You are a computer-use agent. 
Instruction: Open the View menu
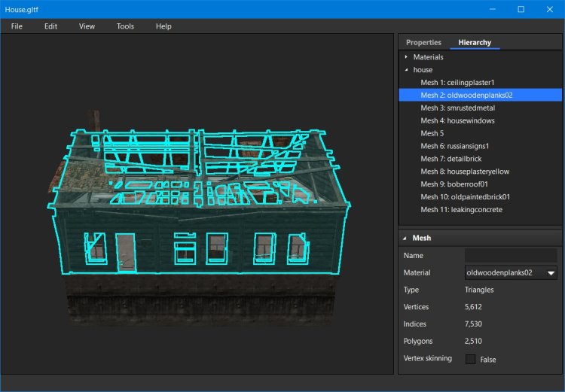pos(87,26)
